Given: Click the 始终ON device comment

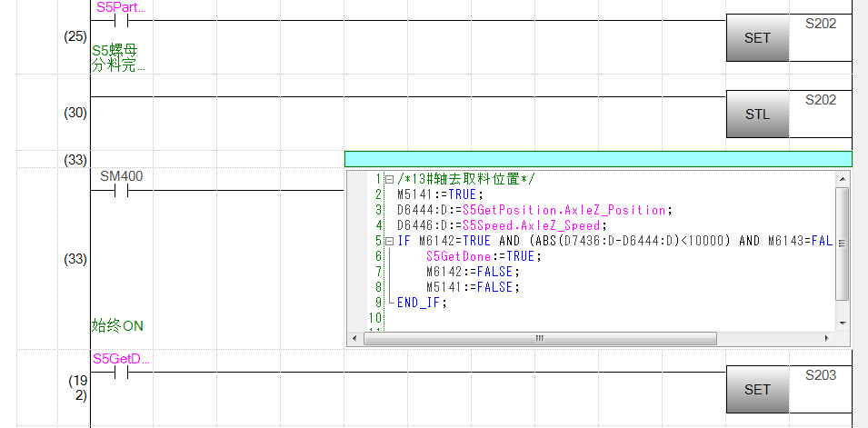Looking at the screenshot, I should coord(117,325).
